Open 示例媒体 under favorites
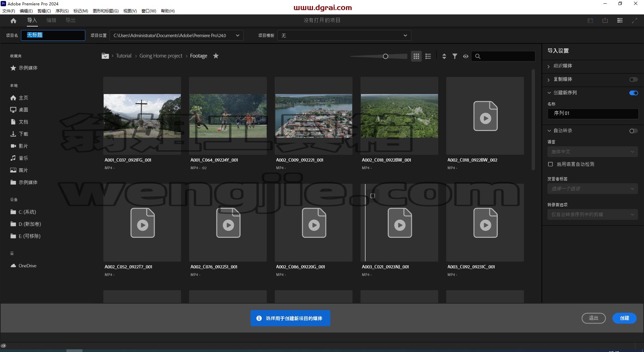Screen dimensions: 644x352 [24, 68]
